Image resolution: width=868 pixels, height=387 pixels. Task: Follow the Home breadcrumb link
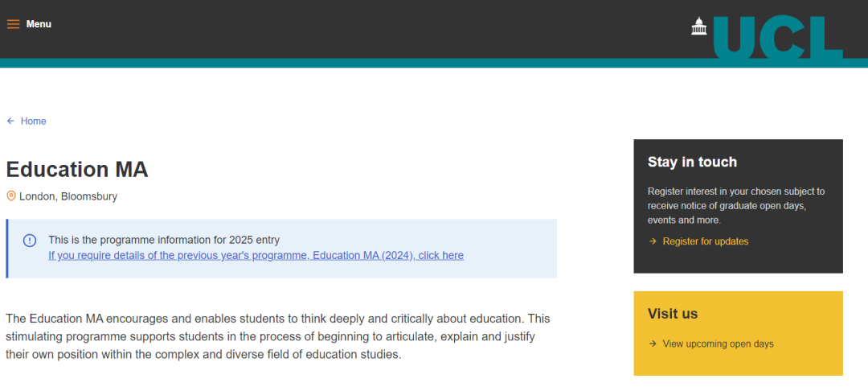coord(33,121)
